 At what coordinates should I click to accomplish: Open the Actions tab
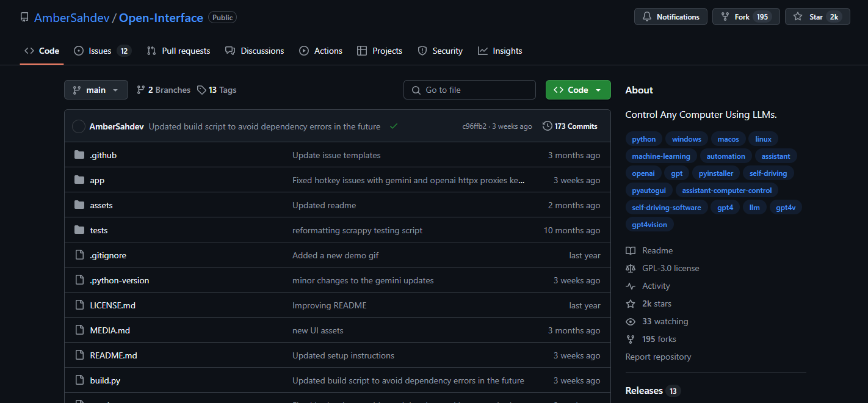click(x=320, y=51)
